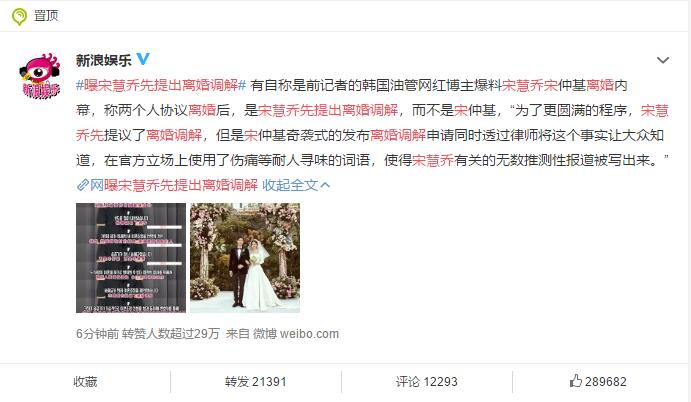691x402 pixels.
Task: Click the green pinned-post 置顶 icon
Action: click(19, 16)
